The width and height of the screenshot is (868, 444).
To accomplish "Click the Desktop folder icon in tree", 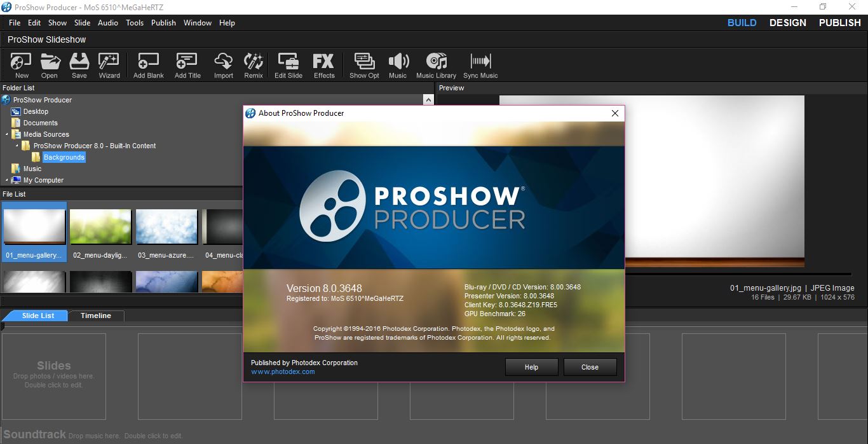I will [x=16, y=111].
